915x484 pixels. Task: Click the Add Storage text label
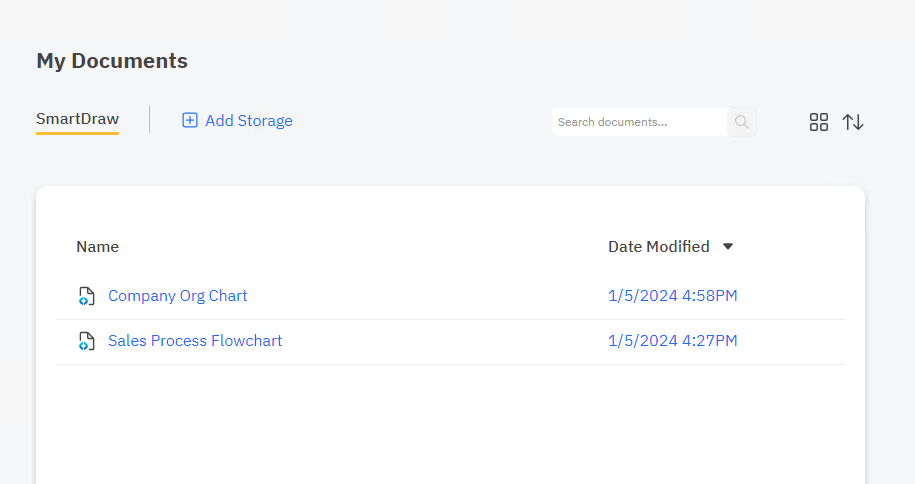(249, 121)
